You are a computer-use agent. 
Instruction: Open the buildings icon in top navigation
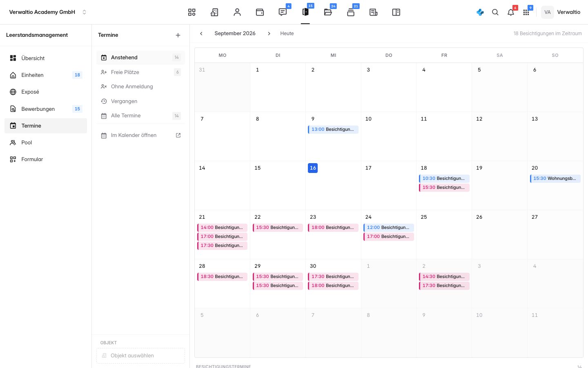tap(214, 12)
